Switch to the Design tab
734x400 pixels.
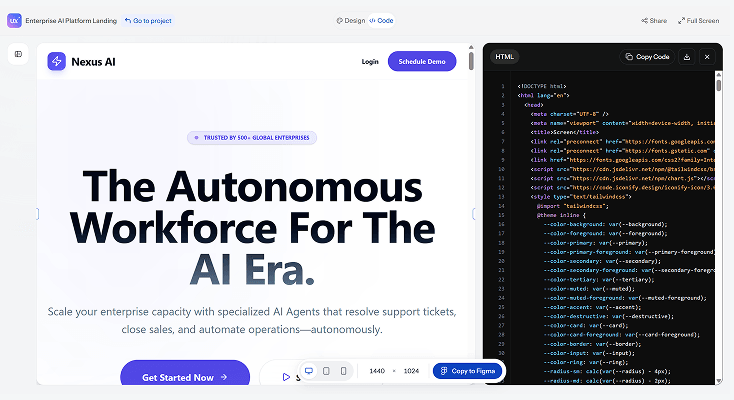(x=351, y=21)
